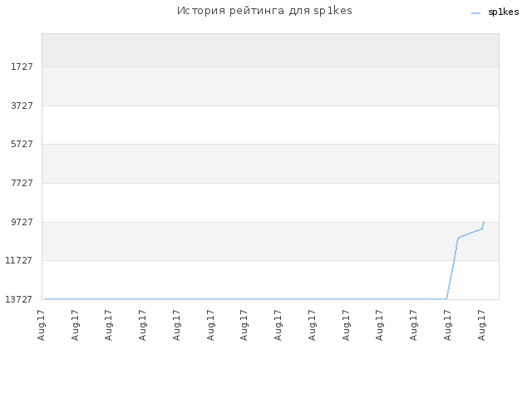Click the middle of the steep rising segment

(x=452, y=268)
